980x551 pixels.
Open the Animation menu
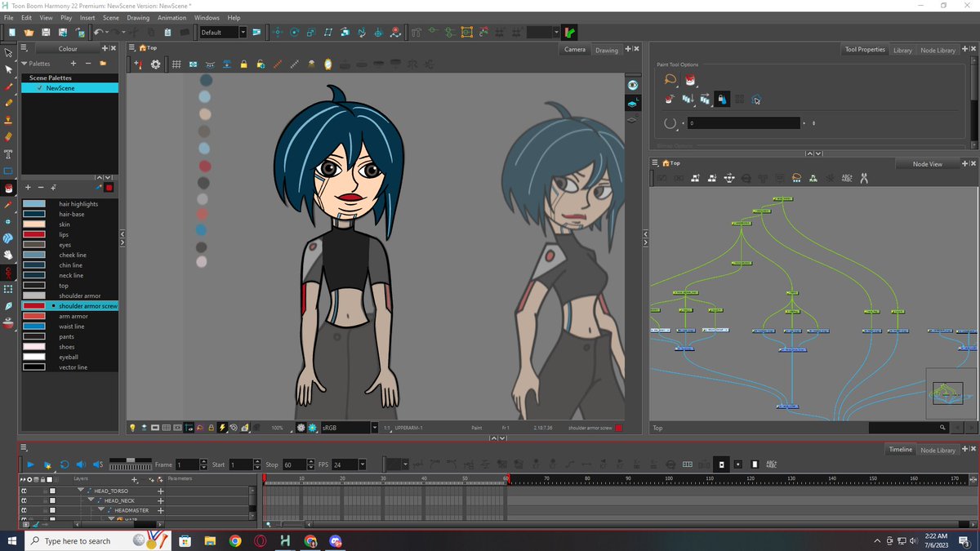tap(171, 17)
